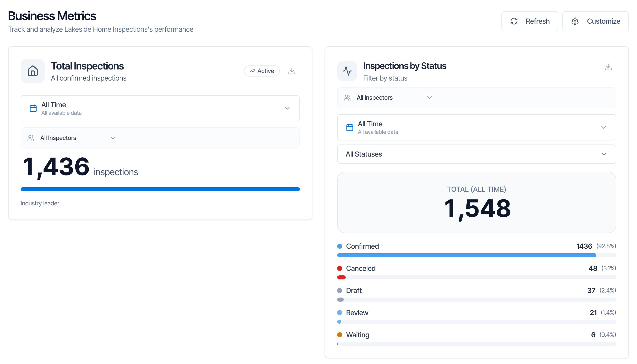Click the Canceled status label
The width and height of the screenshot is (637, 364).
[361, 268]
